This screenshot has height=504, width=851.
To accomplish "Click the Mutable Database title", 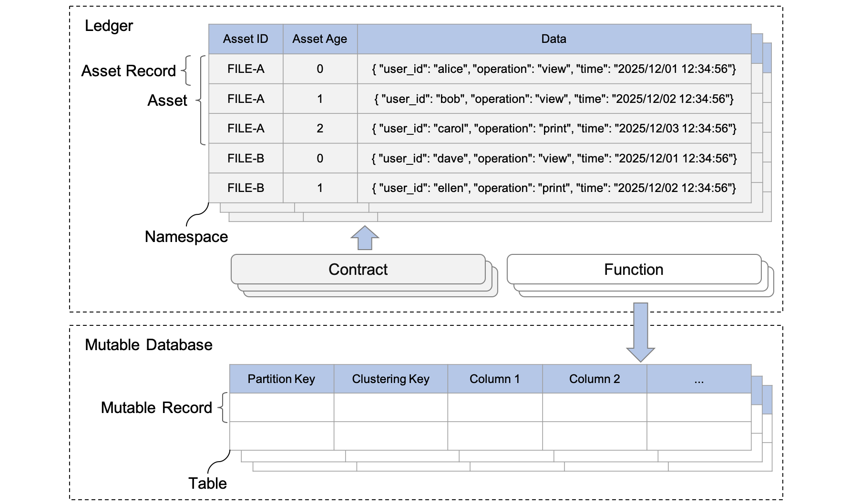I will click(149, 345).
